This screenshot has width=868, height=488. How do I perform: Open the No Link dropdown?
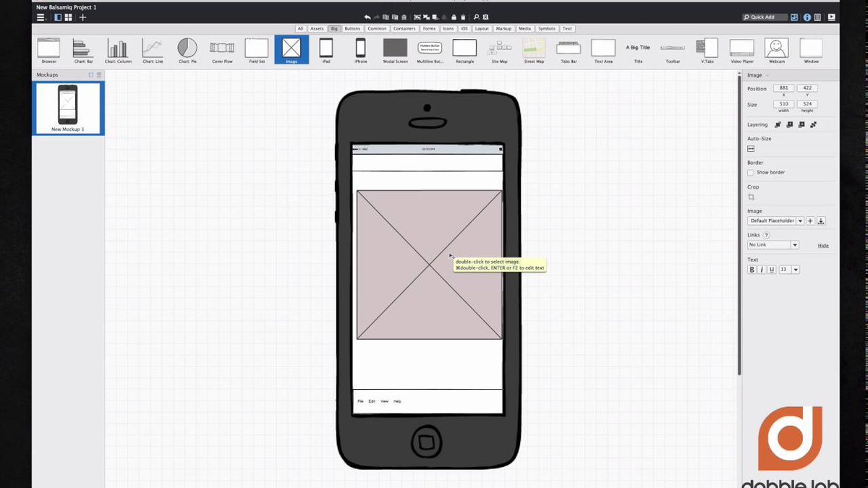[x=773, y=245]
